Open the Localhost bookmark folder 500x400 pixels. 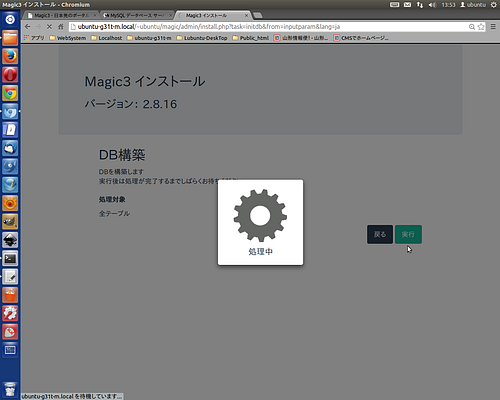[106, 38]
